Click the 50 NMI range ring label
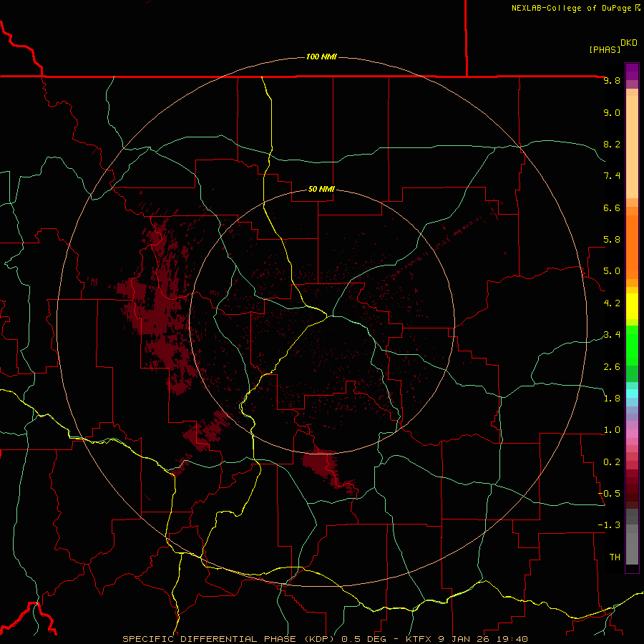644x644 pixels. [x=321, y=189]
